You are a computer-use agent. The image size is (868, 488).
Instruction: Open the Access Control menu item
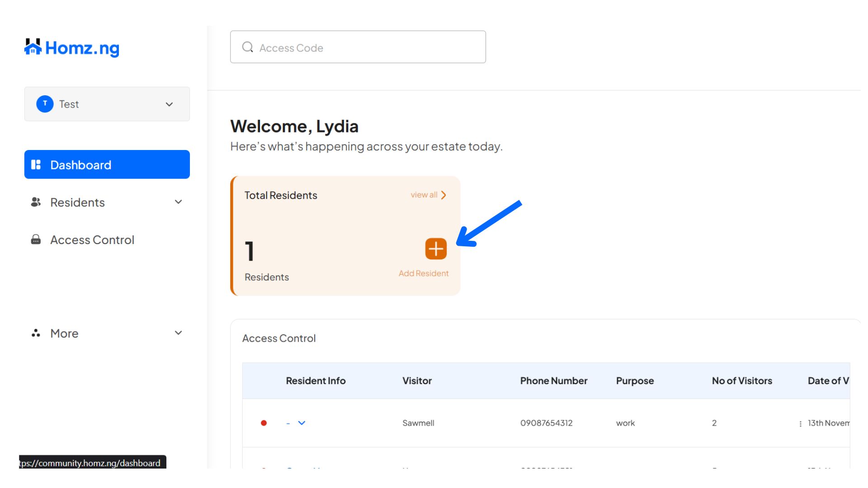pos(92,240)
